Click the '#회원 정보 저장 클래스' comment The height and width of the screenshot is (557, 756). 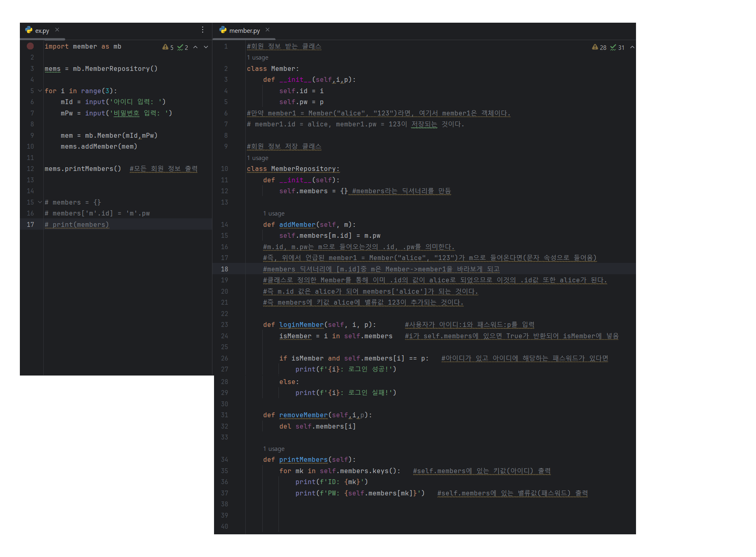284,147
